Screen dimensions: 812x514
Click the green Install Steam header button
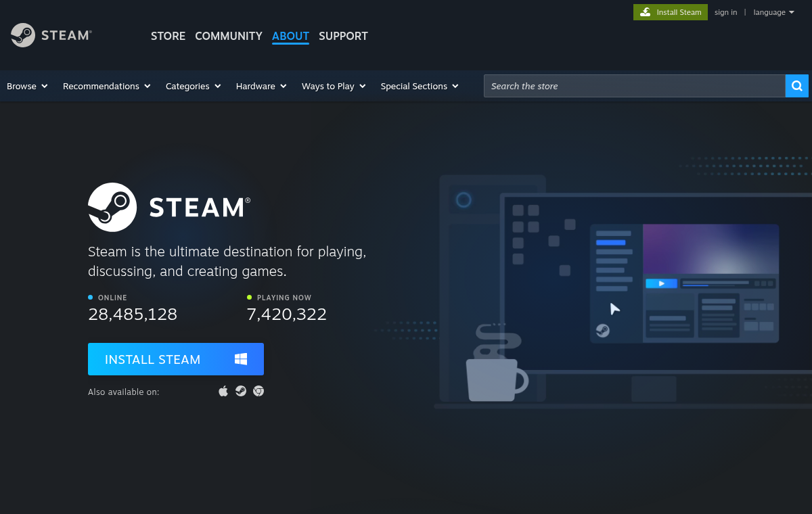tap(671, 12)
